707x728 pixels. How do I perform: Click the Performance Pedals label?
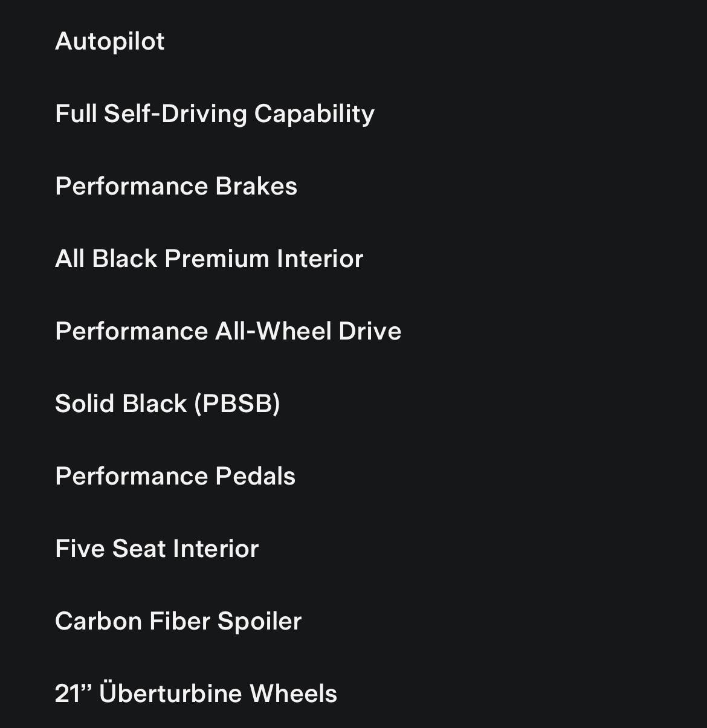[x=175, y=476]
